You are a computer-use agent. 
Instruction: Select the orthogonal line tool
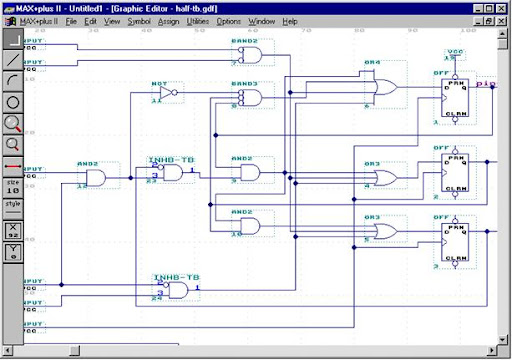(x=13, y=39)
